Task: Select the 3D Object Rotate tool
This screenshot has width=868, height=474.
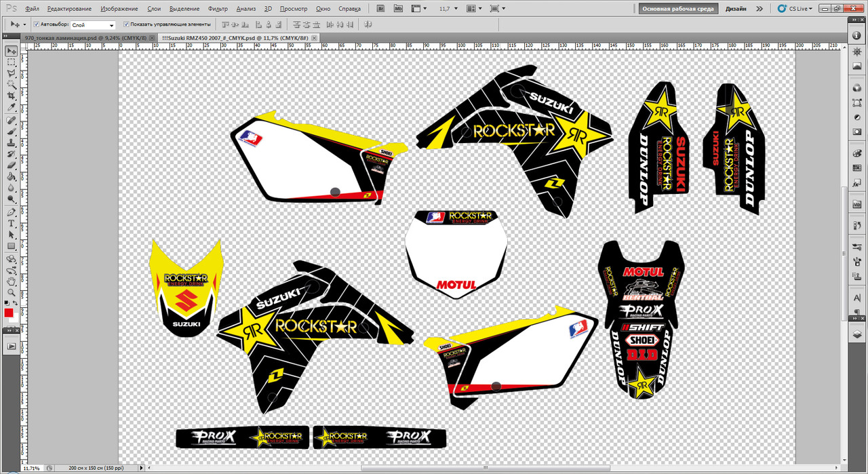Action: [x=12, y=260]
